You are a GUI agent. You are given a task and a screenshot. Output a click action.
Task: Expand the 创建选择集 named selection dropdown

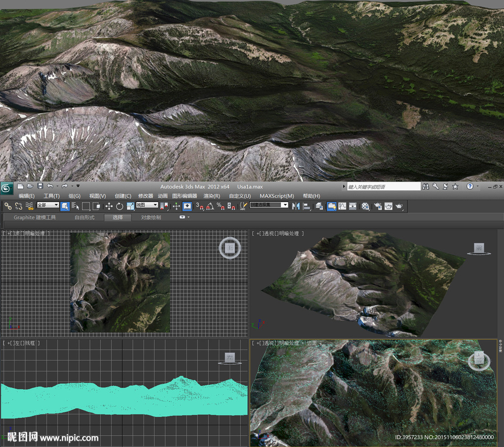(x=285, y=205)
